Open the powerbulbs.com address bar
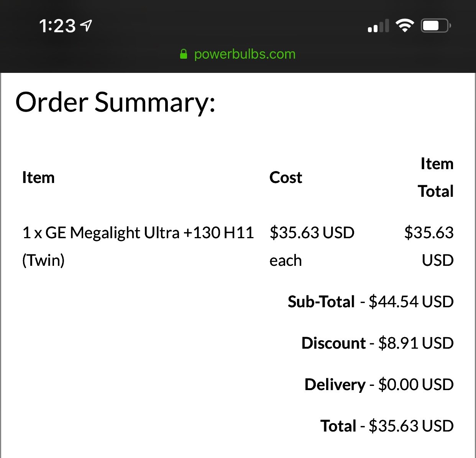The height and width of the screenshot is (458, 476). pos(238,54)
